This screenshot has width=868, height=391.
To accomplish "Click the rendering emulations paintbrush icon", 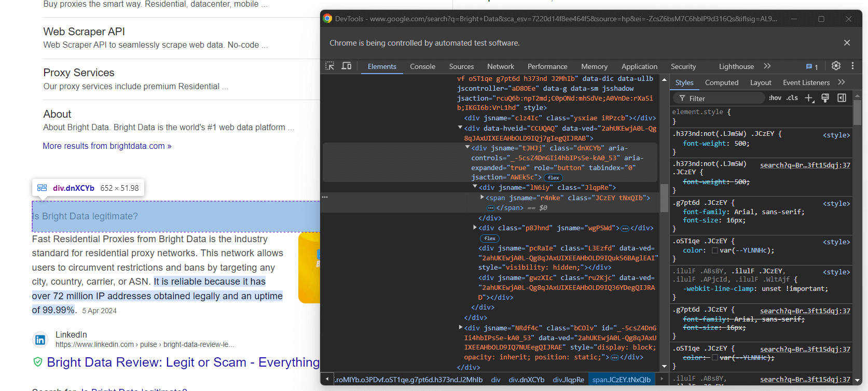I will coord(825,98).
